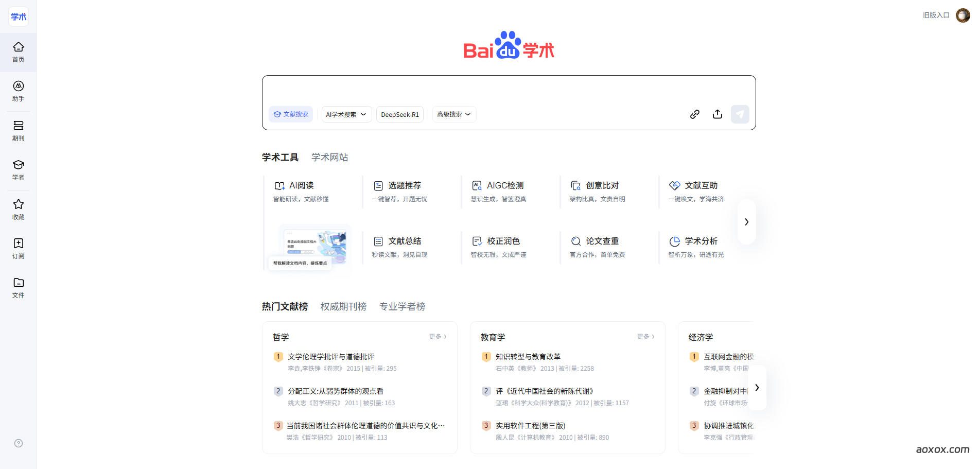
Task: Select the 热门文献榜 tab
Action: pos(285,306)
